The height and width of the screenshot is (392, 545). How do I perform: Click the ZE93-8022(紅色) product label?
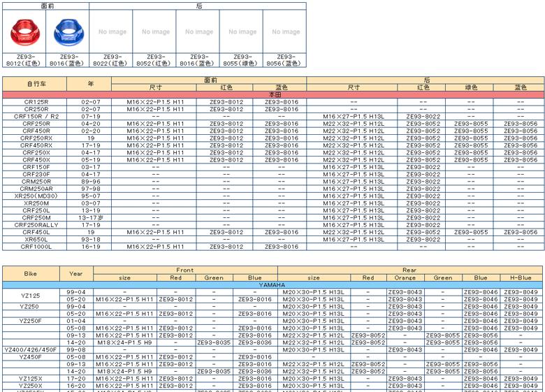point(110,60)
